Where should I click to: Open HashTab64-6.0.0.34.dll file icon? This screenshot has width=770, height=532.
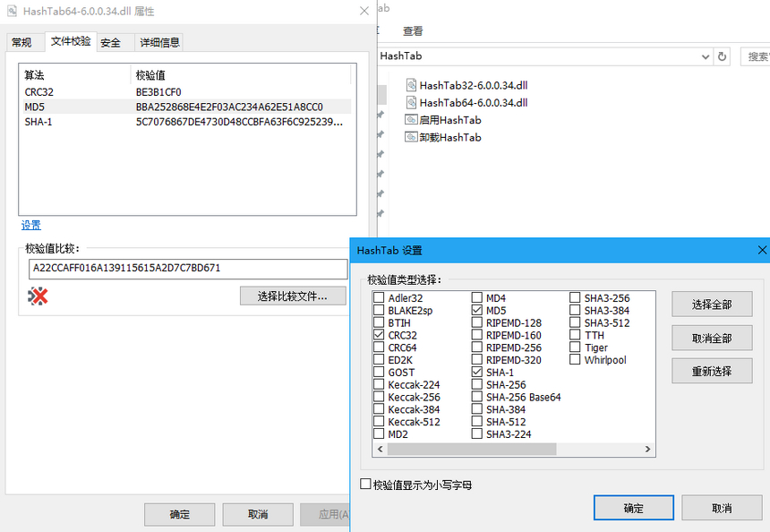410,102
